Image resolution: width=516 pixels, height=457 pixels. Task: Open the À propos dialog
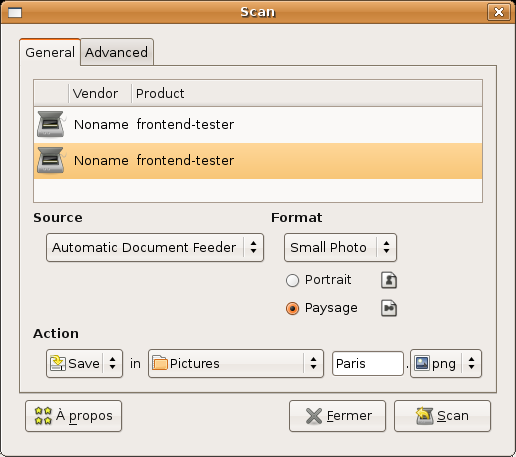[x=74, y=416]
